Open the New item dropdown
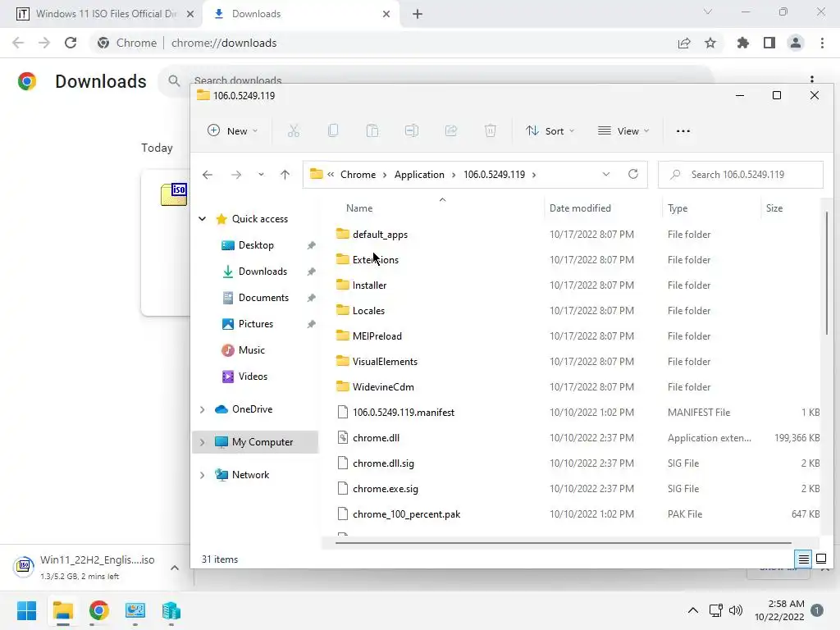This screenshot has height=630, width=840. 233,130
